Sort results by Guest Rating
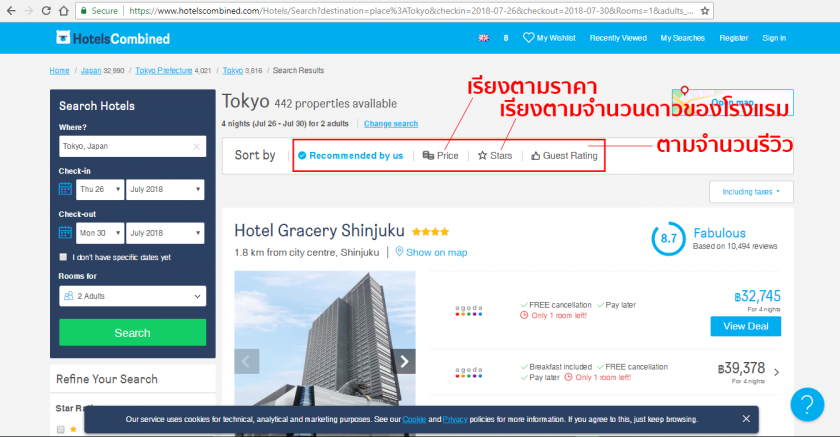840x437 pixels. (564, 155)
